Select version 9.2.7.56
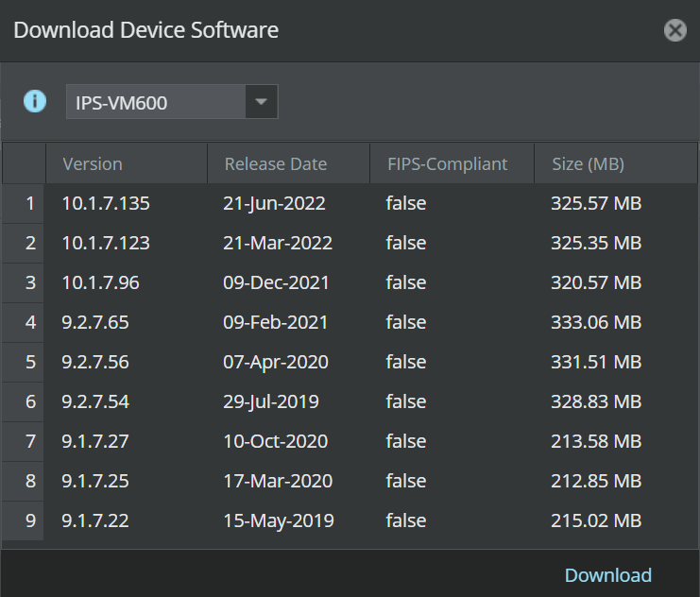700x597 pixels. point(95,362)
